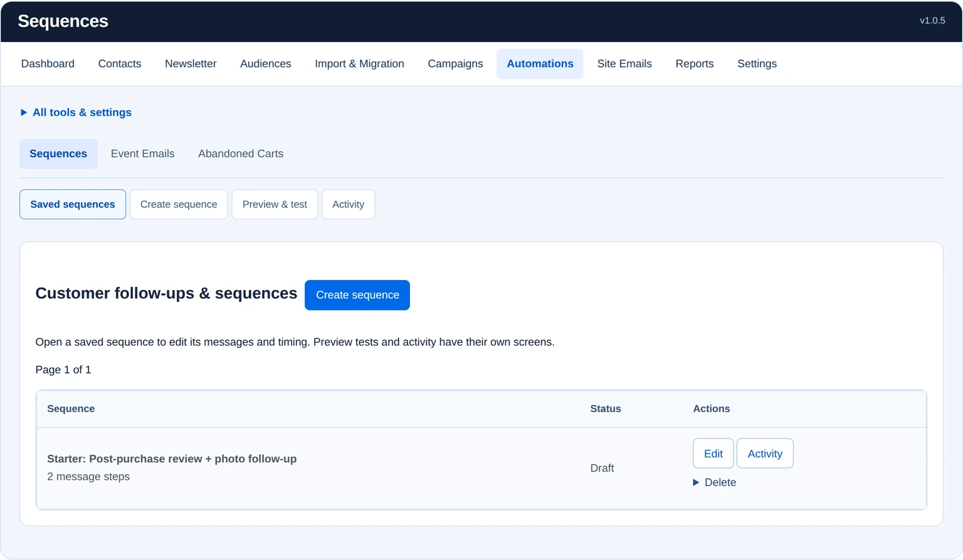This screenshot has width=963, height=560.
Task: Open the Dashboard tab
Action: click(x=48, y=64)
